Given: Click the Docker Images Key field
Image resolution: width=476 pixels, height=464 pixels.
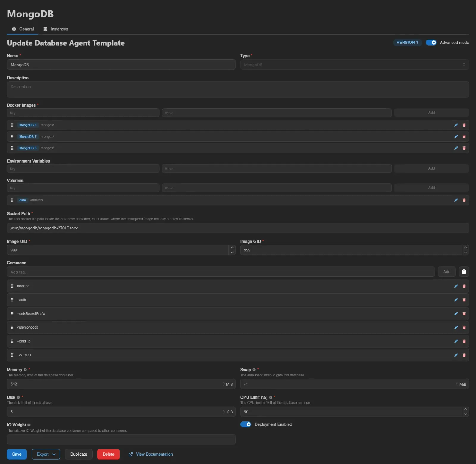Looking at the screenshot, I should point(83,113).
